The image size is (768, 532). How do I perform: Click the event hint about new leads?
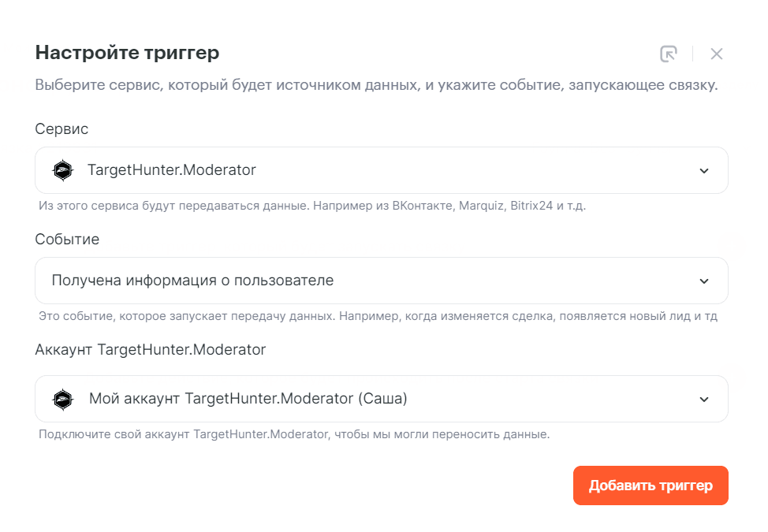(378, 317)
